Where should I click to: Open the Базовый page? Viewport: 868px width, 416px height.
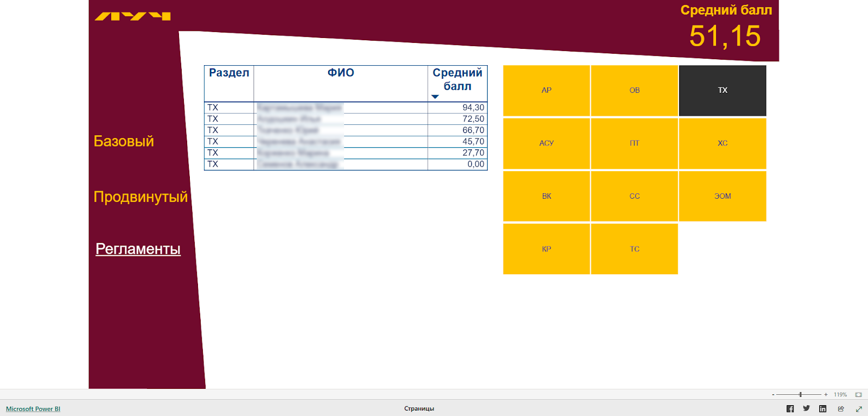124,141
